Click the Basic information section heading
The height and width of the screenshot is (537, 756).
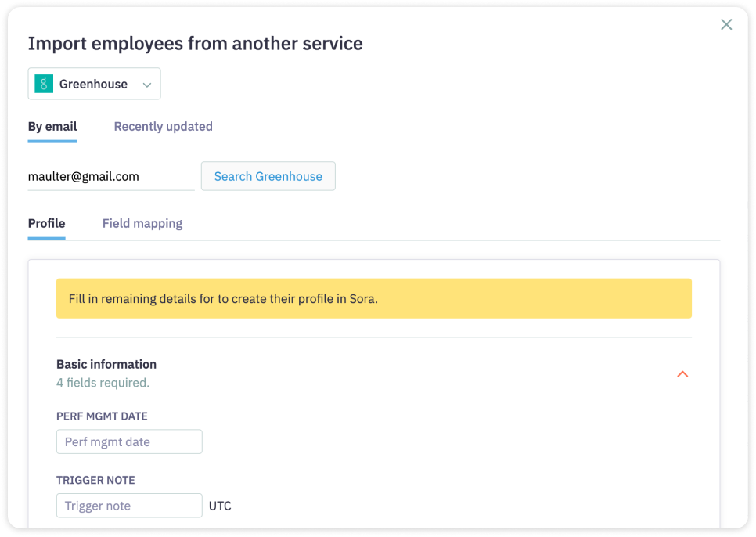(106, 365)
